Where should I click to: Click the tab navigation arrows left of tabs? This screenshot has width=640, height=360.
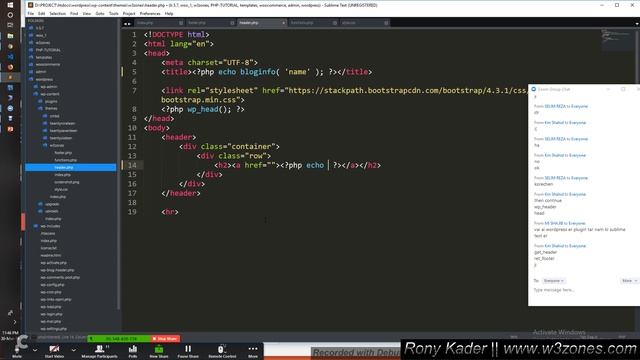(127, 24)
